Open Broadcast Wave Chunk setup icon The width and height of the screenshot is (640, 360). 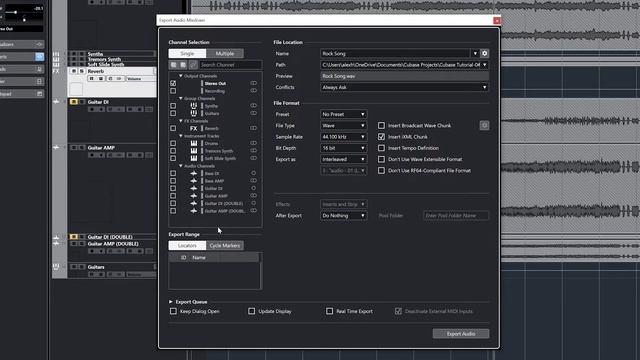click(x=484, y=125)
